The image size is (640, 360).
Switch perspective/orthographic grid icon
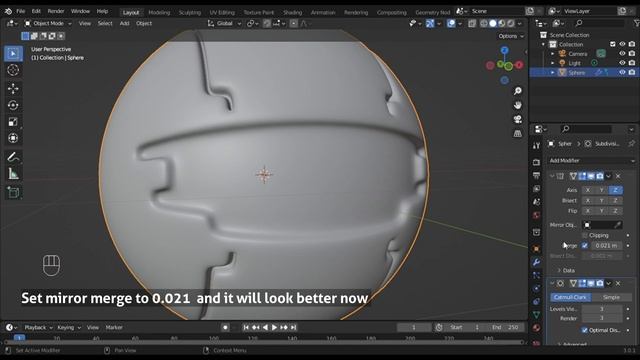[518, 133]
